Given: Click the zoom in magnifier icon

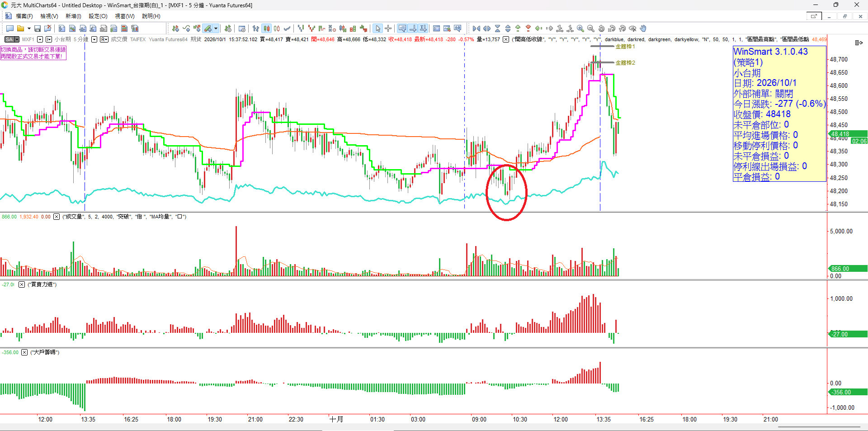Looking at the screenshot, I should click(x=580, y=28).
